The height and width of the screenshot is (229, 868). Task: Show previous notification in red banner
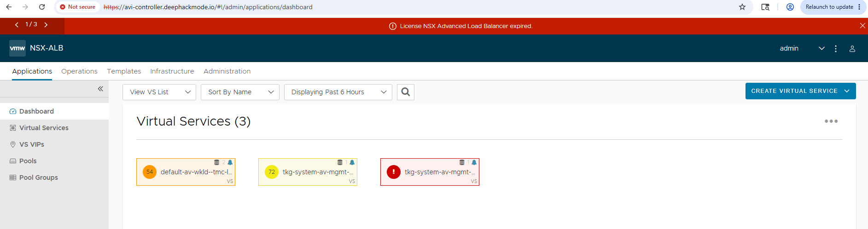click(x=17, y=24)
